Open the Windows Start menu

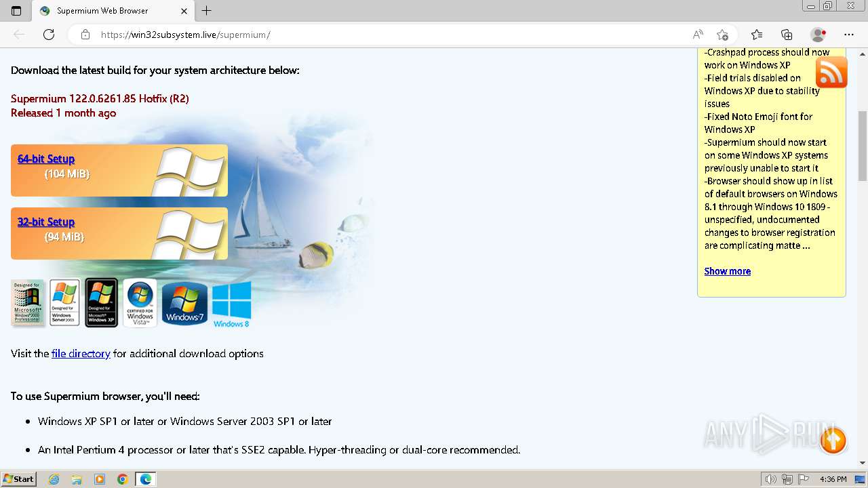tap(18, 479)
